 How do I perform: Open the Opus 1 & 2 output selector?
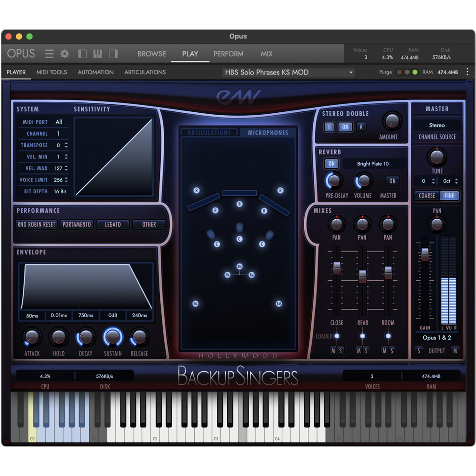[x=436, y=338]
